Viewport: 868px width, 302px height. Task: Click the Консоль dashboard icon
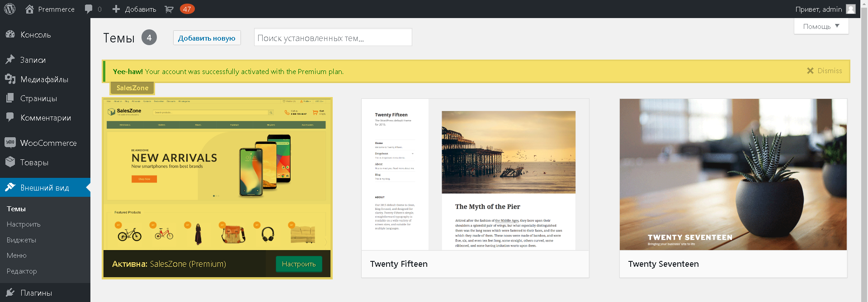click(x=10, y=34)
